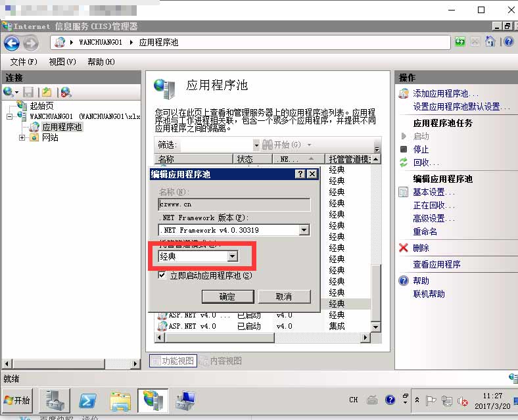Viewport: 518px width, 420px height.
Task: Launch PowerShell from the taskbar
Action: pos(87,401)
